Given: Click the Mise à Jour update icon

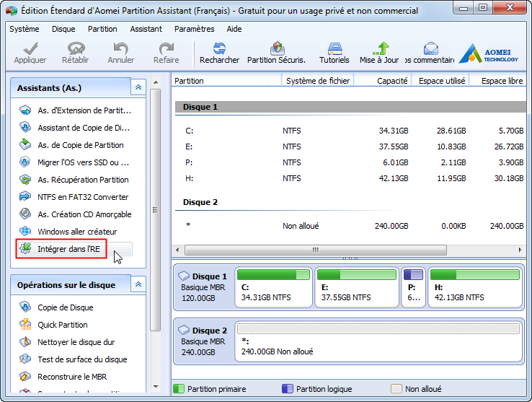Looking at the screenshot, I should click(381, 48).
